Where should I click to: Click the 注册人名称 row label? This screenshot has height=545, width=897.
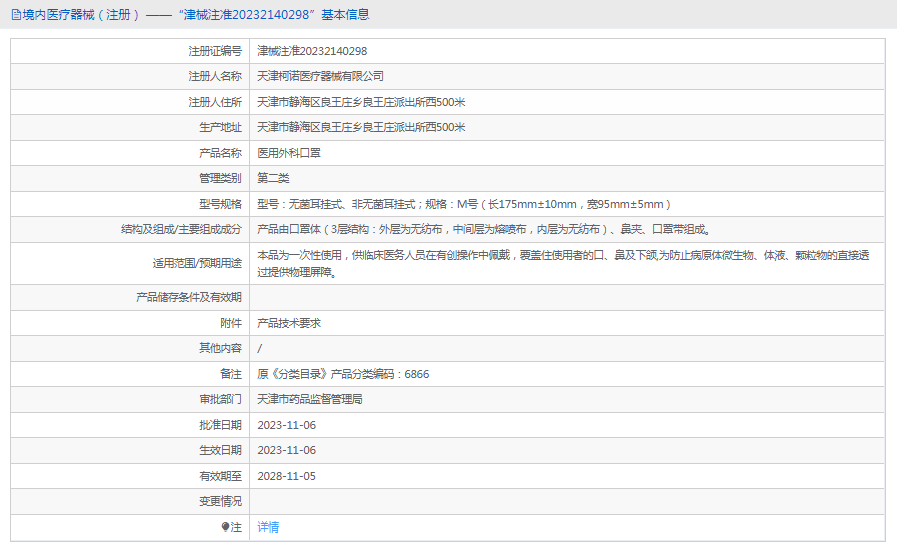click(215, 76)
